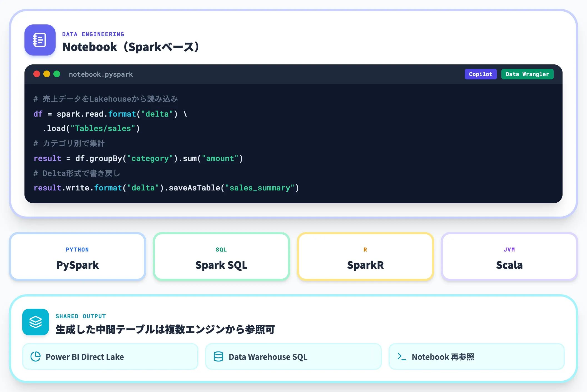Image resolution: width=587 pixels, height=392 pixels.
Task: Click the teal layers stack icon
Action: pos(36,322)
